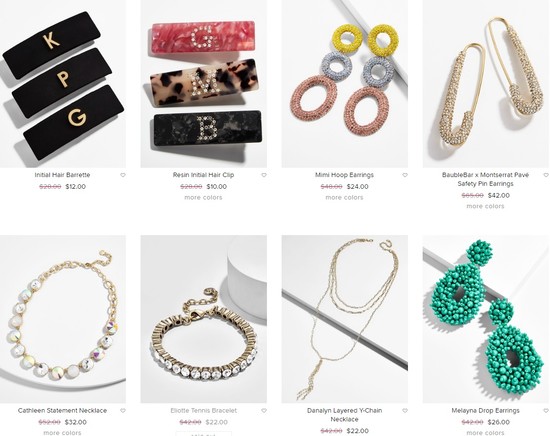Click heart icon beside Mimi Hoop Earrings
The height and width of the screenshot is (436, 550).
(x=405, y=175)
